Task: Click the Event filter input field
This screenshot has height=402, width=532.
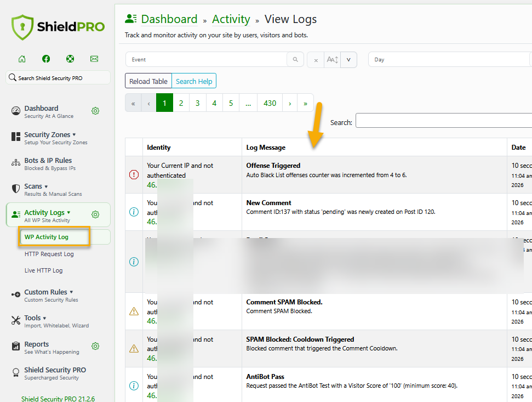Action: (207, 59)
